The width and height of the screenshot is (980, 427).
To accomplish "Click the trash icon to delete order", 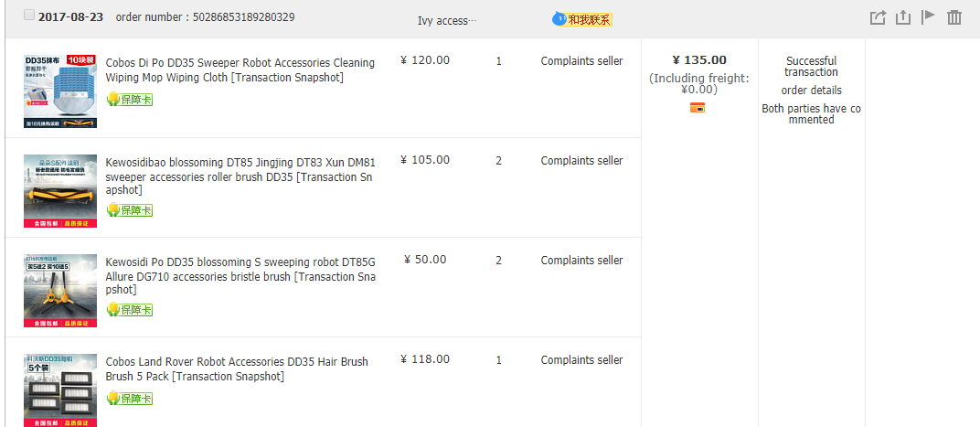I will pos(954,17).
